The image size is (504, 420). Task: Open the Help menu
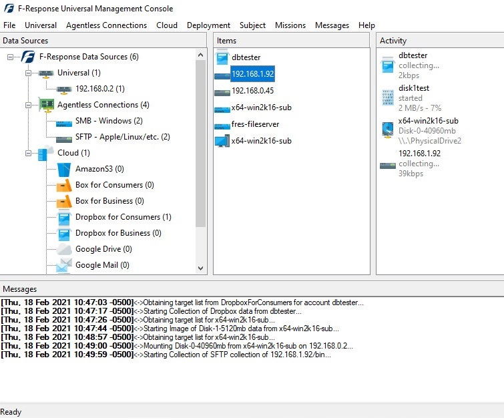[x=366, y=25]
